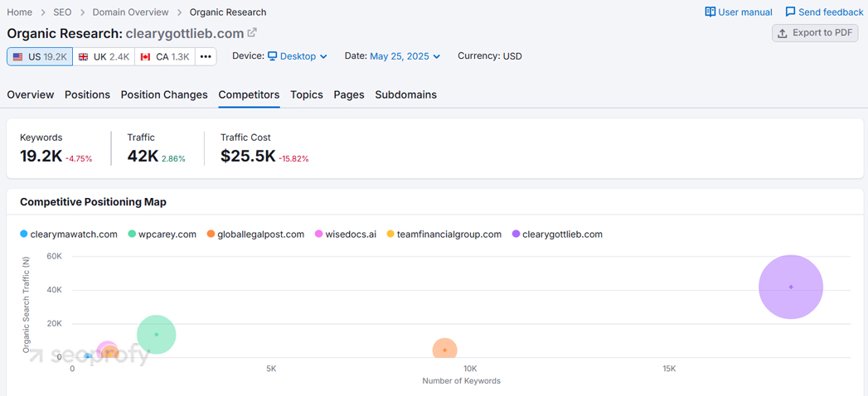The height and width of the screenshot is (396, 868).
Task: Open external link icon beside clearygottlieb.com
Action: (x=252, y=32)
